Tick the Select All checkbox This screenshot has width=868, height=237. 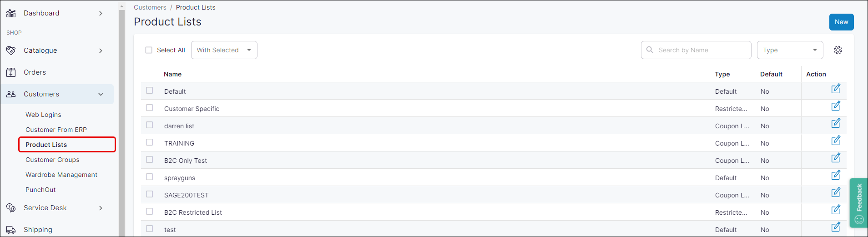coord(149,50)
